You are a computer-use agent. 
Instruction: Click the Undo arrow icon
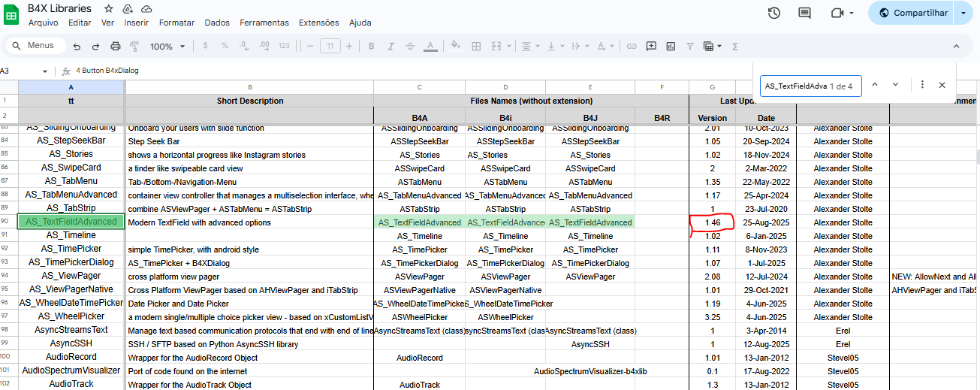click(x=76, y=47)
